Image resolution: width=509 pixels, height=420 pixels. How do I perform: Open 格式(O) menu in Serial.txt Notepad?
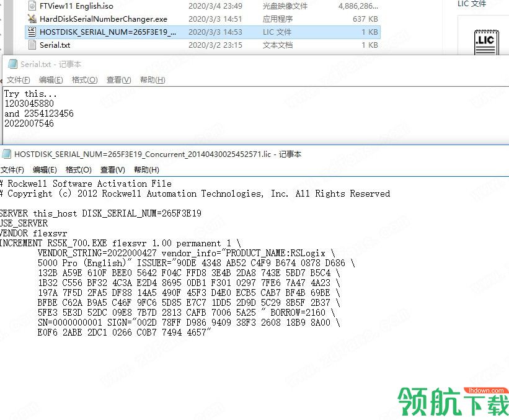pyautogui.click(x=84, y=80)
